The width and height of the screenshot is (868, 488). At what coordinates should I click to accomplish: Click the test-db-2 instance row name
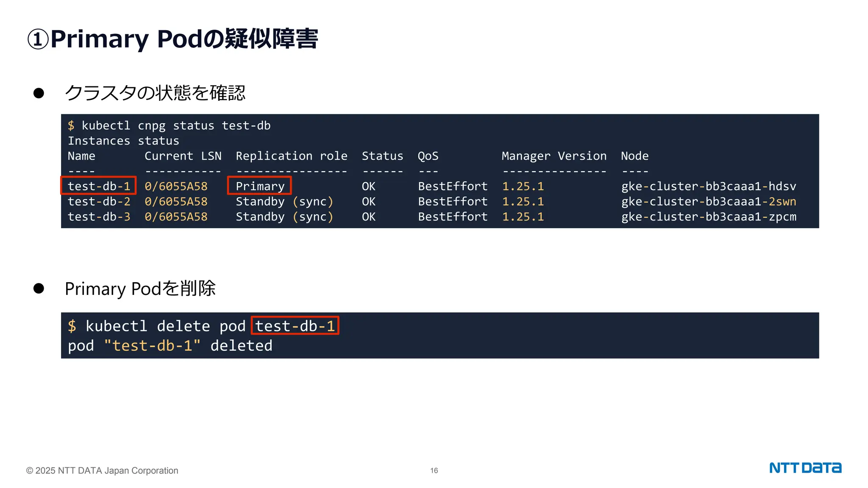click(99, 202)
